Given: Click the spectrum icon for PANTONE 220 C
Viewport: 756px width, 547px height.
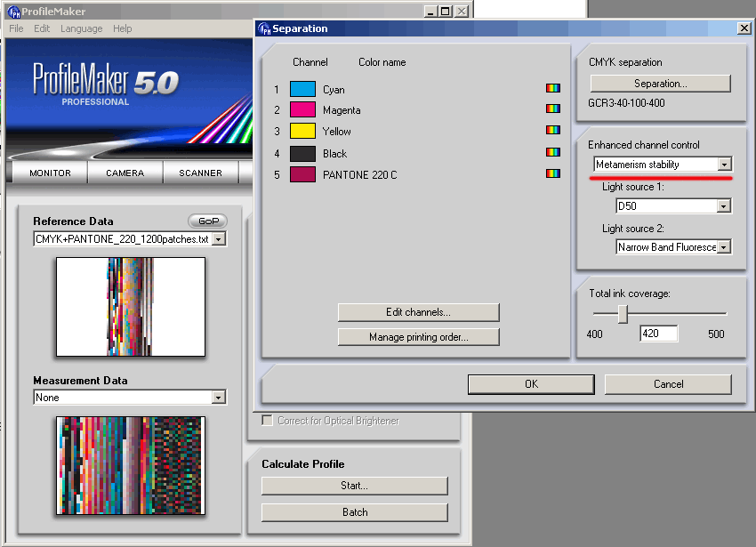Looking at the screenshot, I should (553, 173).
